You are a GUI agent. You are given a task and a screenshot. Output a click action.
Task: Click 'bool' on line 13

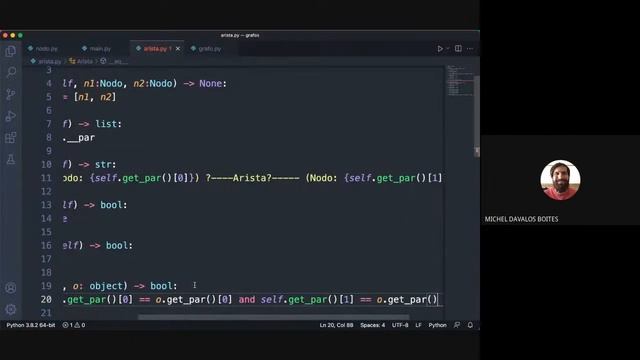pyautogui.click(x=111, y=205)
